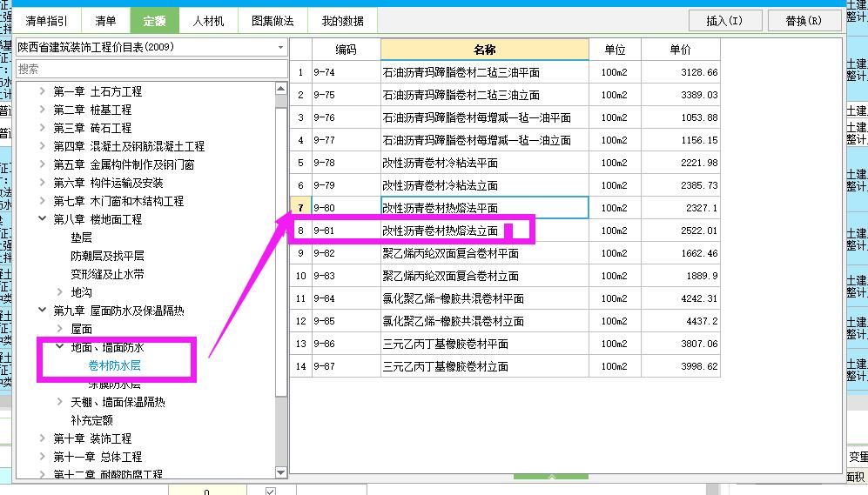
Task: Select 卷材防水层 tree item
Action: coord(115,365)
